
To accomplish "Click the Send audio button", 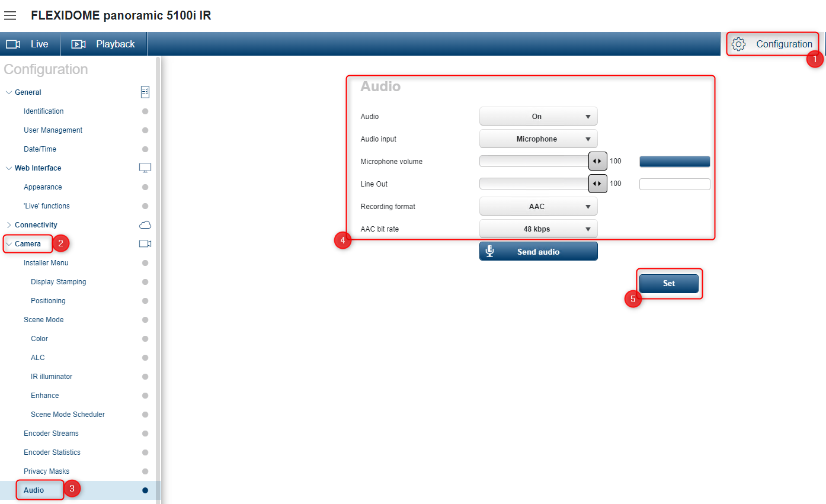I will pos(538,251).
